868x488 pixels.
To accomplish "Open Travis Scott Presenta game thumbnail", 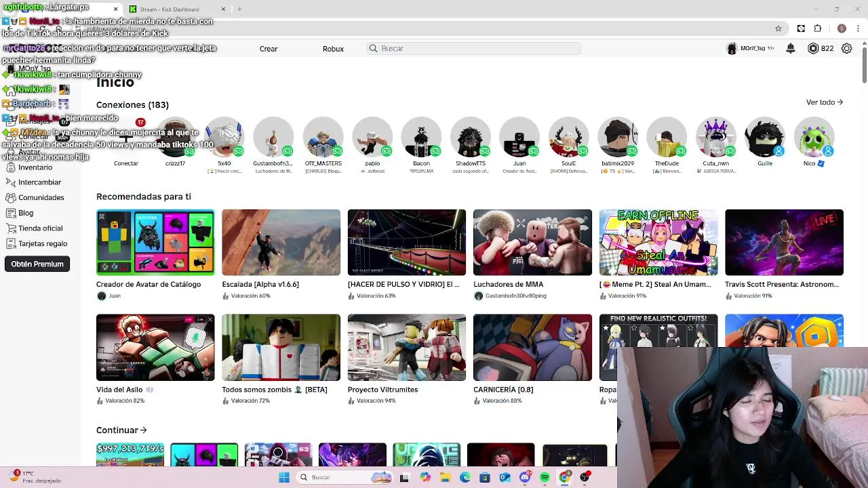I will point(784,243).
